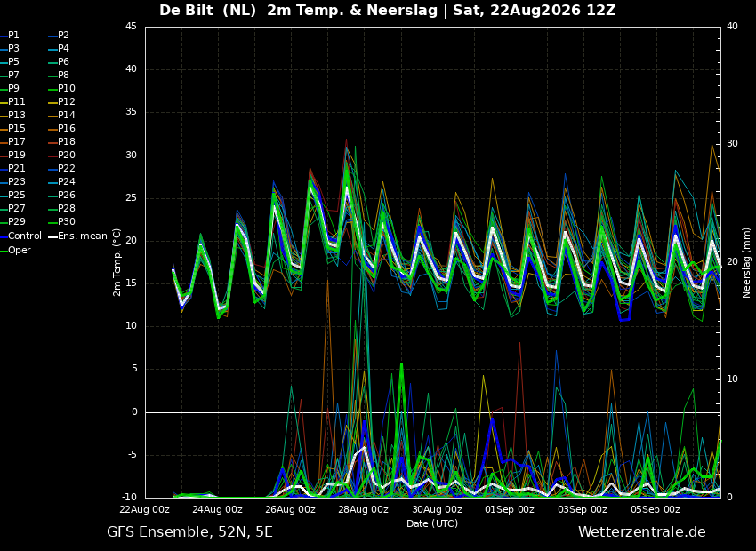Click the '30Aug 00z' date label
This screenshot has width=756, height=551.
click(x=437, y=509)
